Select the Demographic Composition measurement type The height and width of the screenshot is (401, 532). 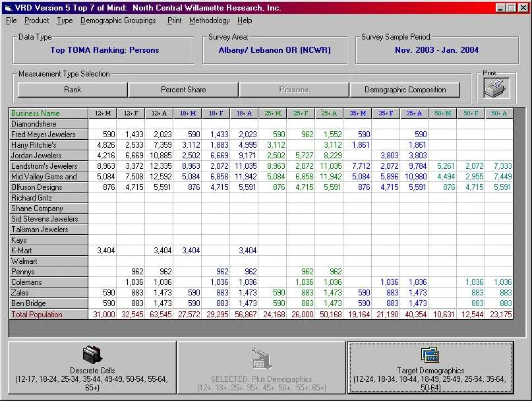point(405,90)
